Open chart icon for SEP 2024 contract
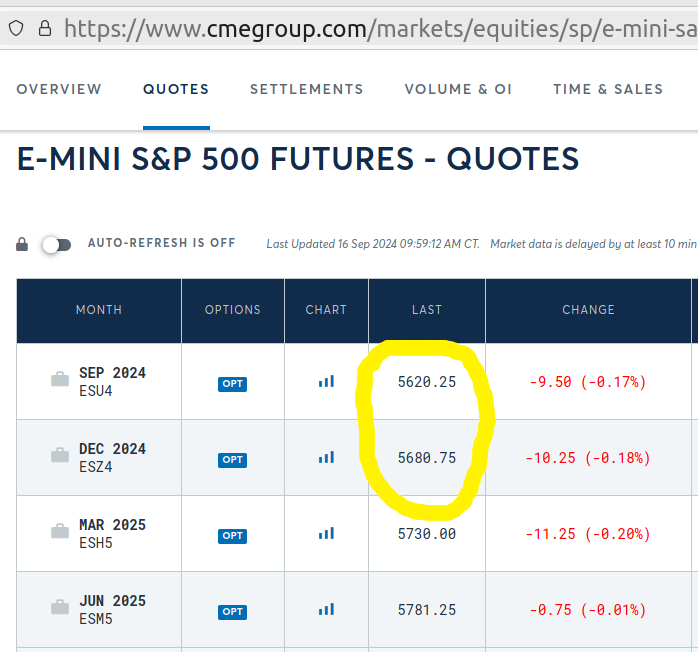The width and height of the screenshot is (698, 652). coord(326,381)
